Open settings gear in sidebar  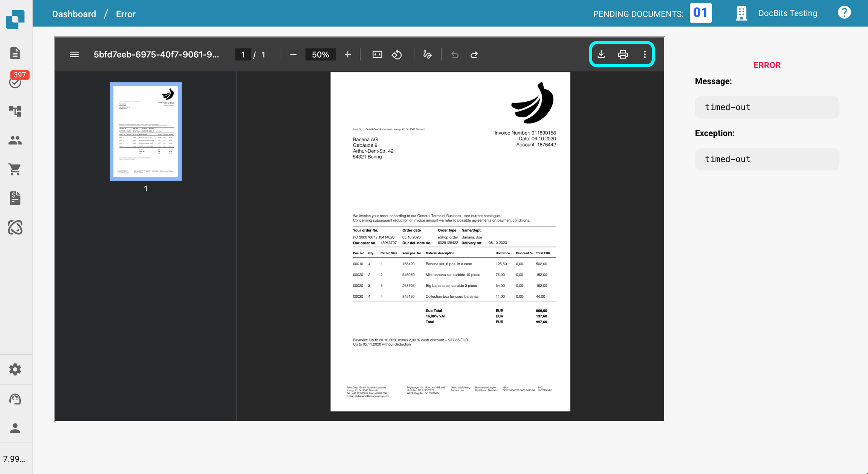(x=15, y=369)
